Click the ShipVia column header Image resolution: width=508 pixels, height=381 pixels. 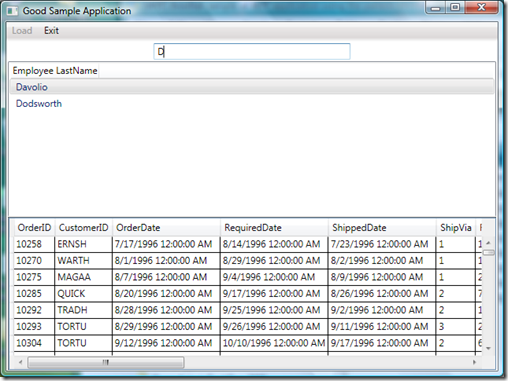click(x=456, y=228)
